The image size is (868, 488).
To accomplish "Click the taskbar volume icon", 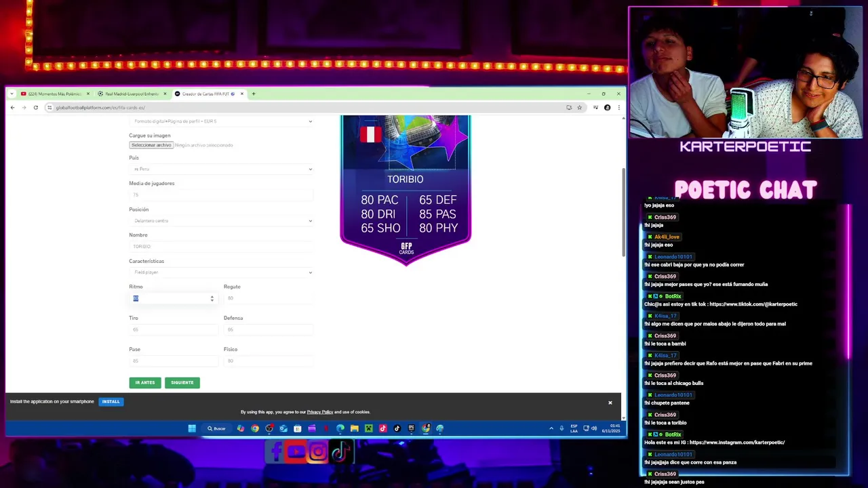I will tap(594, 428).
